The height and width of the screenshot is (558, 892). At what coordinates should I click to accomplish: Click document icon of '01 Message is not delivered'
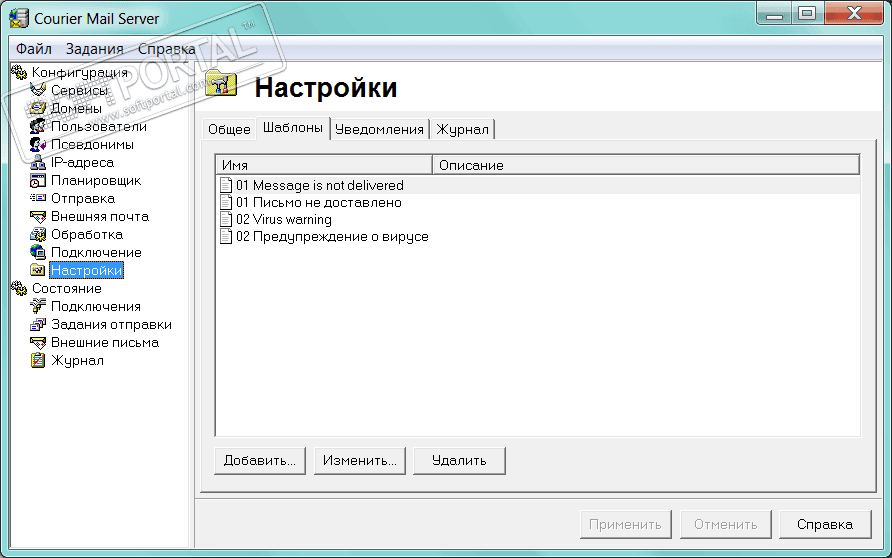pyautogui.click(x=226, y=185)
